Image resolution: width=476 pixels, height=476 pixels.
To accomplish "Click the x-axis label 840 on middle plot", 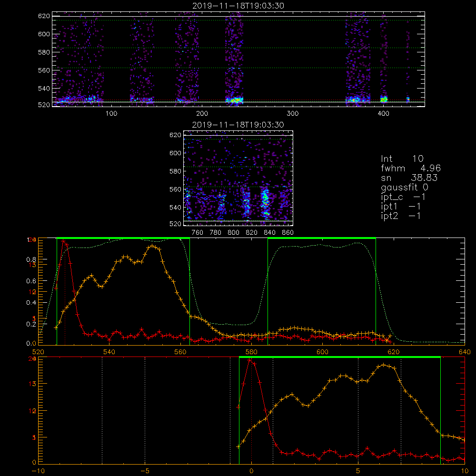I will tap(269, 233).
